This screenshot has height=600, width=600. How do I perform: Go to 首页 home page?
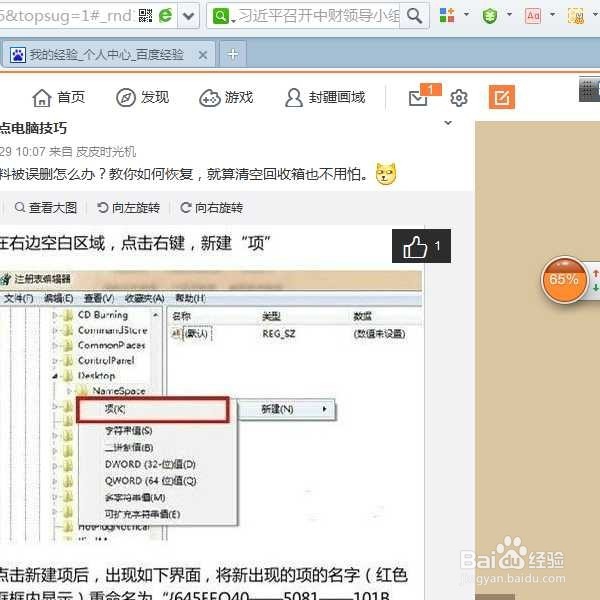tap(59, 98)
